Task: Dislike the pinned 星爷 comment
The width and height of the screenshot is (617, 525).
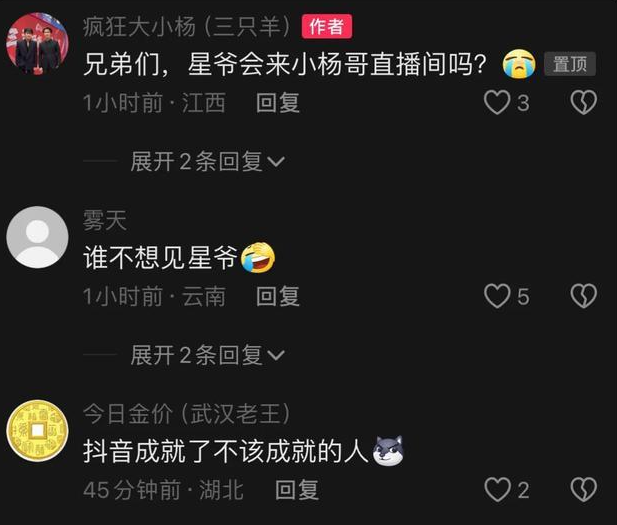Action: [x=584, y=102]
